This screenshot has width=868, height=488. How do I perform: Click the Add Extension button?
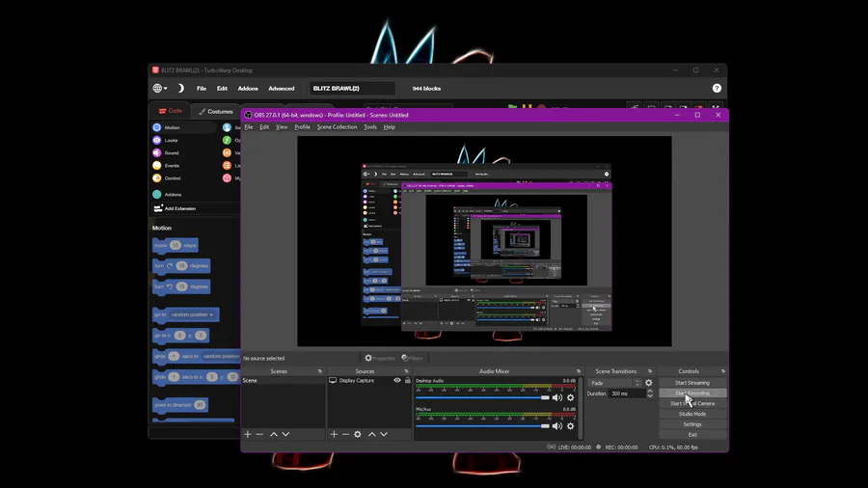tap(175, 208)
